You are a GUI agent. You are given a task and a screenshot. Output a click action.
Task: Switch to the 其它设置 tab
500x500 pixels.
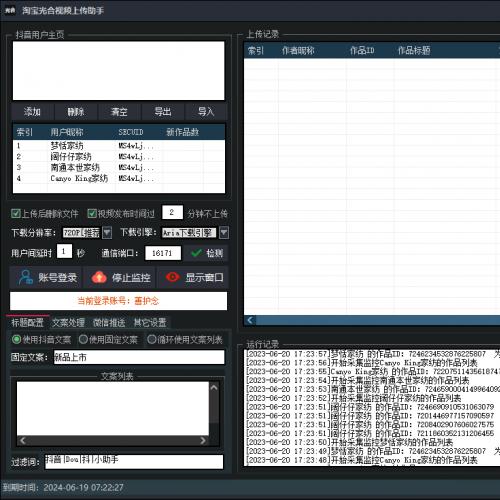click(x=150, y=322)
